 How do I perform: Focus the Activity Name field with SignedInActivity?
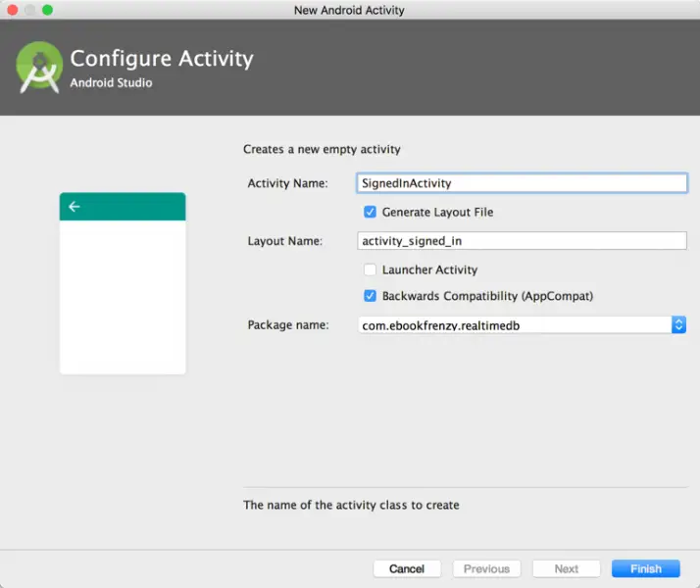(522, 183)
